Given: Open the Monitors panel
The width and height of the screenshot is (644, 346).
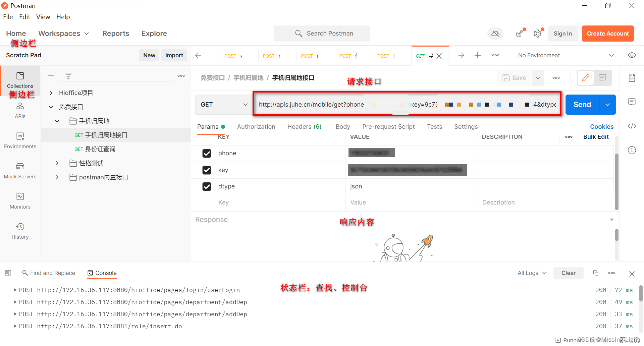Looking at the screenshot, I should [x=20, y=200].
